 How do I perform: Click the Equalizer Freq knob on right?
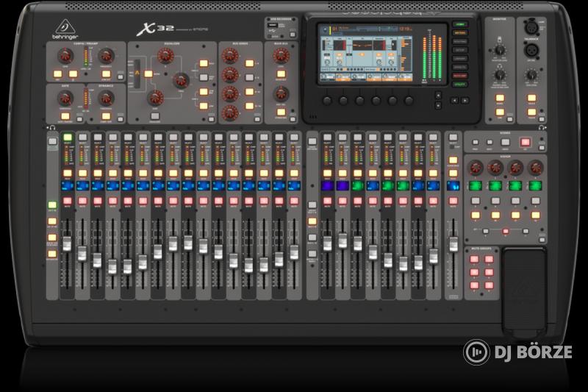point(181,80)
